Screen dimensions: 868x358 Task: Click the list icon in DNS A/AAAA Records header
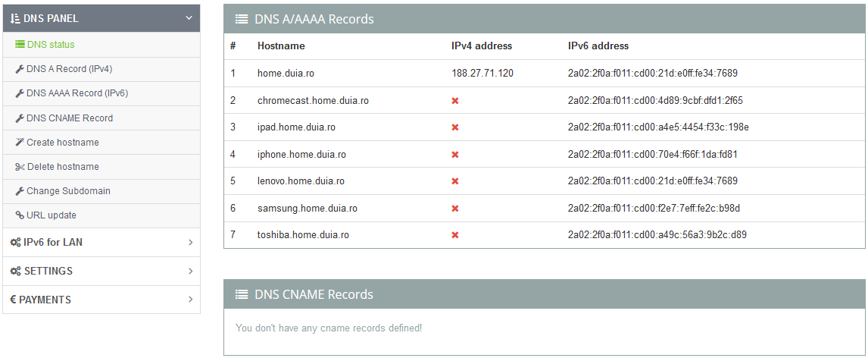coord(242,19)
